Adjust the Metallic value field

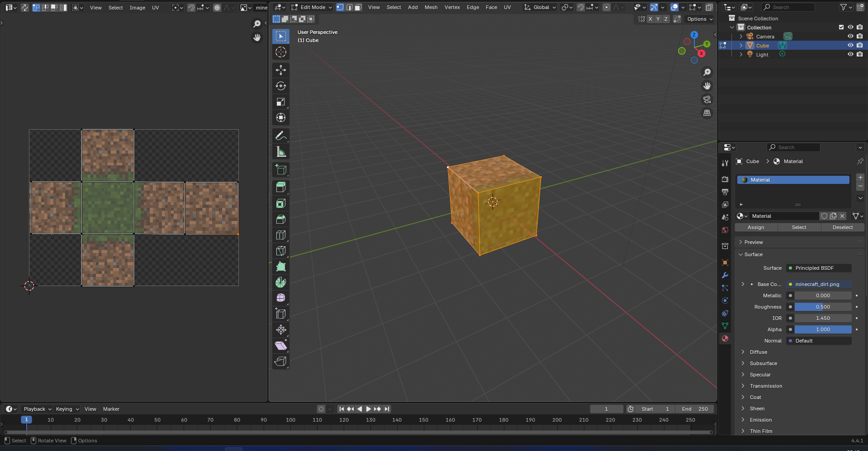point(823,296)
